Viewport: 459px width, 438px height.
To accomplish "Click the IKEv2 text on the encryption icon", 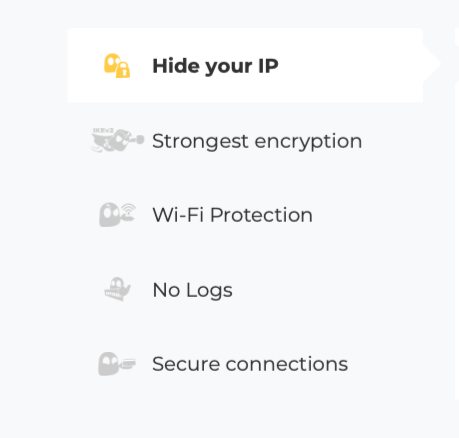I will [x=103, y=130].
